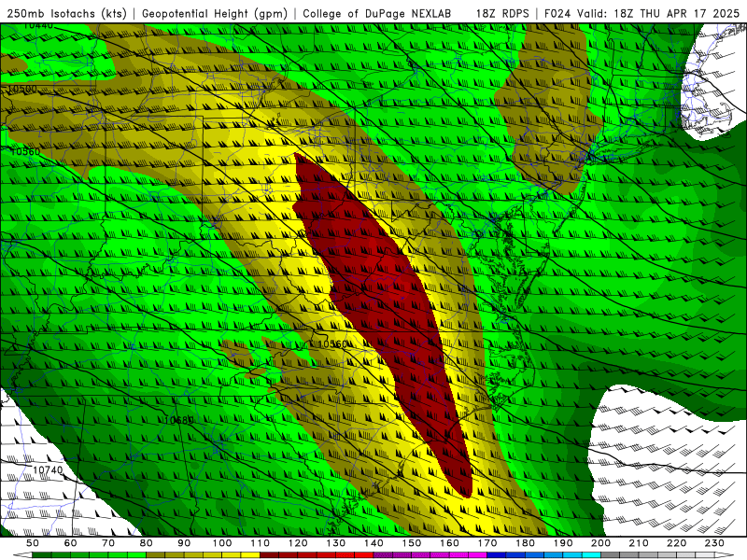Click the 10500 height contour label
Viewport: 747px width, 560px height.
coord(21,89)
